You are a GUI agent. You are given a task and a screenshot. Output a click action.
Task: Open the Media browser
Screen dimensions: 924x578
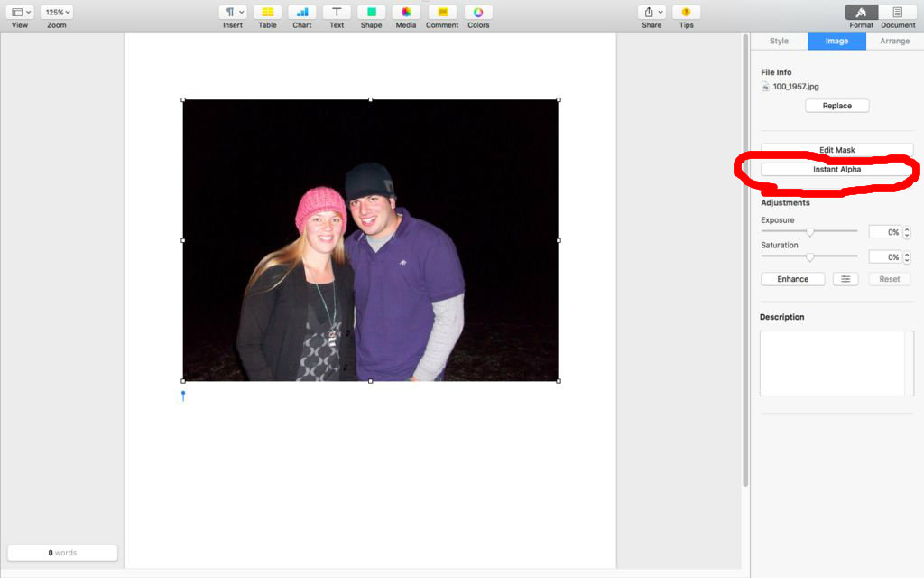point(406,12)
